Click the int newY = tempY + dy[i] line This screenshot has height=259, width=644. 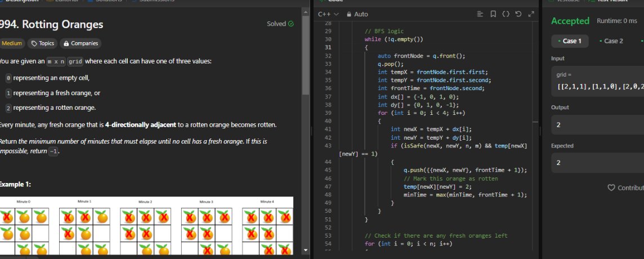431,138
